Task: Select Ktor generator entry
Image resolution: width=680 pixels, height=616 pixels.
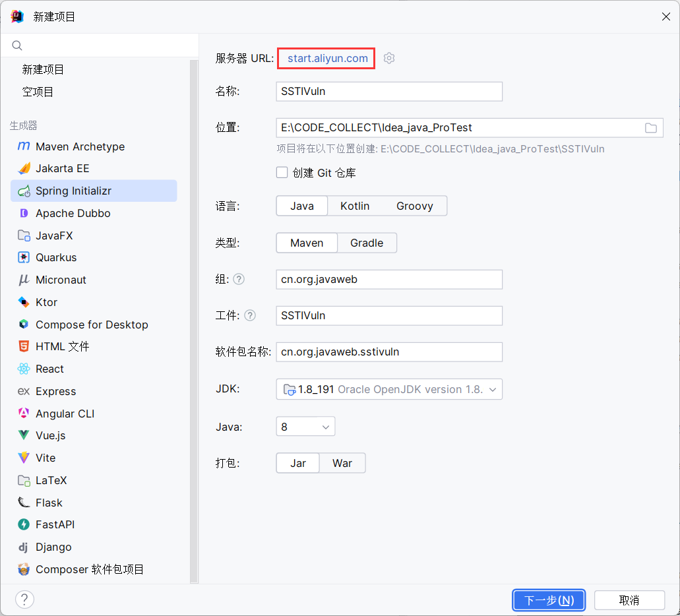Action: (x=94, y=302)
